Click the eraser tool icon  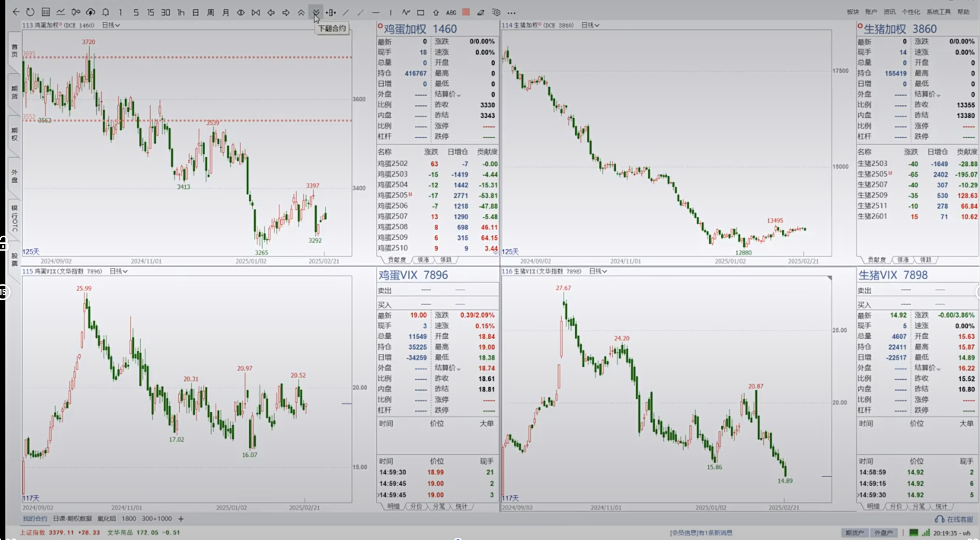(x=481, y=13)
